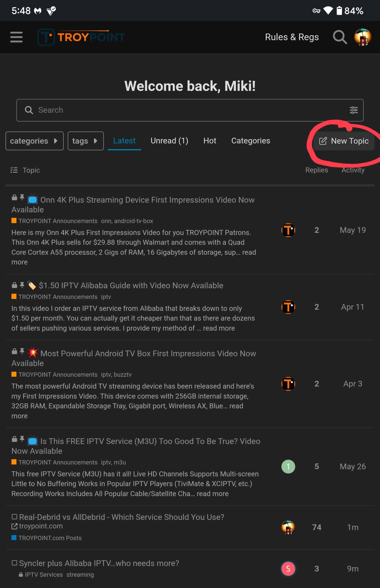This screenshot has height=588, width=380.
Task: Create a New Topic
Action: click(344, 141)
